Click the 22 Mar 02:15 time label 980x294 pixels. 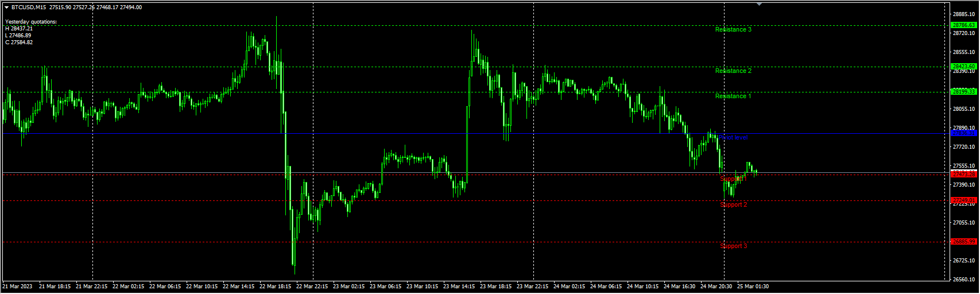coord(129,287)
